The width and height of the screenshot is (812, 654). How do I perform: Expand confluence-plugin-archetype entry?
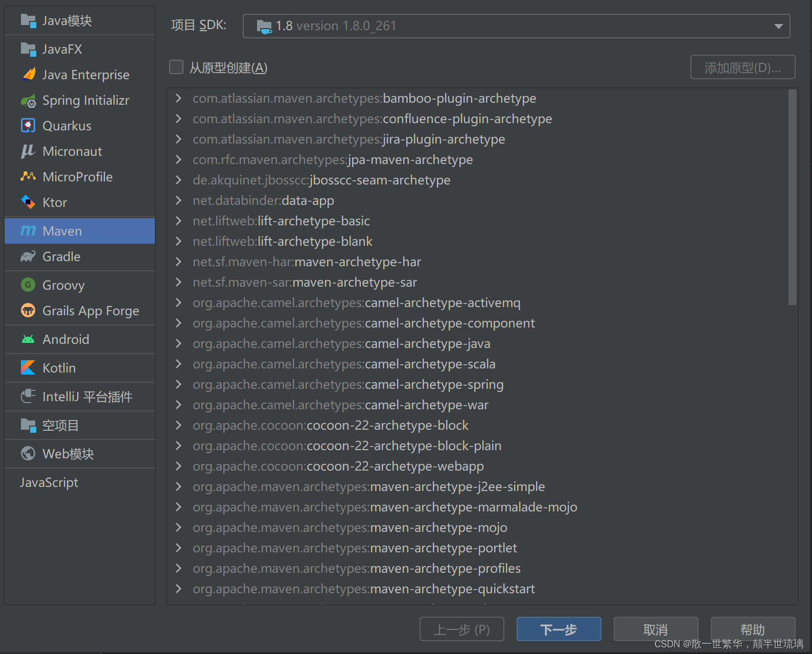(x=178, y=119)
